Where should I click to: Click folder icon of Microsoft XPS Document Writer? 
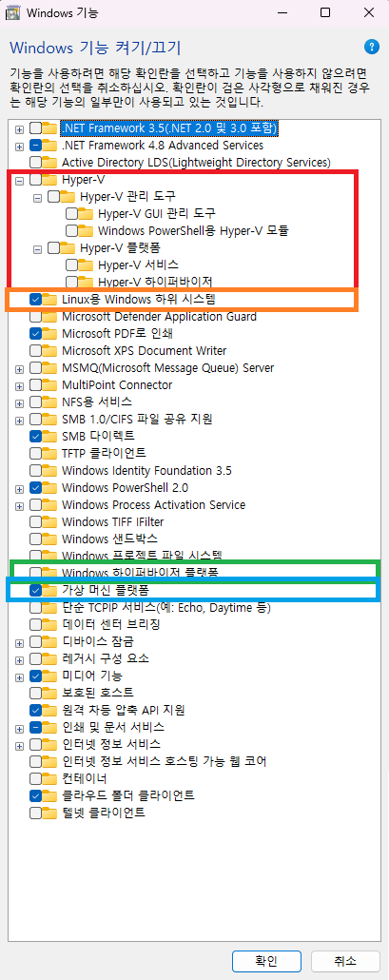coord(50,351)
